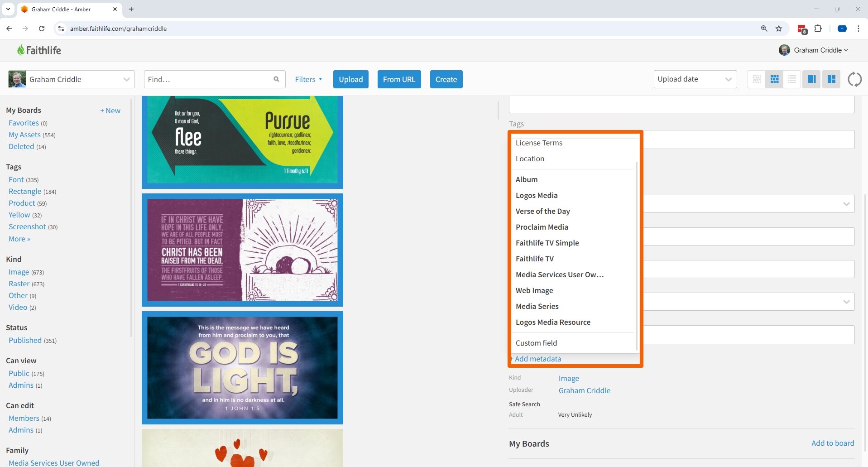Select Location metadata option
The image size is (868, 467).
pyautogui.click(x=530, y=159)
